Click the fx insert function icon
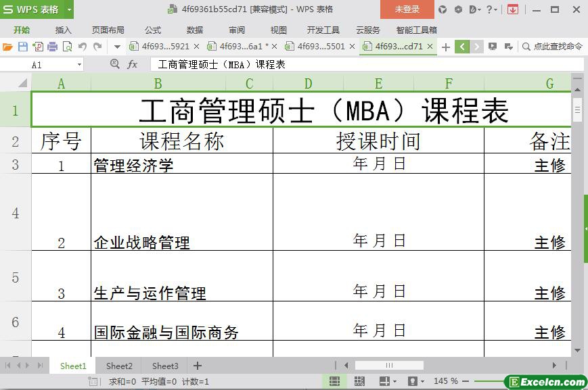Viewport: 588px width, 390px height. (133, 64)
